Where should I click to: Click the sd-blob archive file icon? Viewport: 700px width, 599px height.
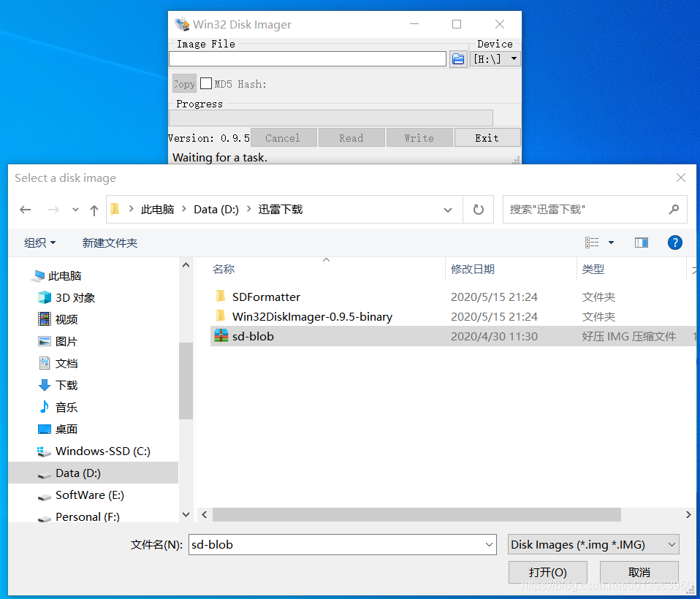point(221,335)
